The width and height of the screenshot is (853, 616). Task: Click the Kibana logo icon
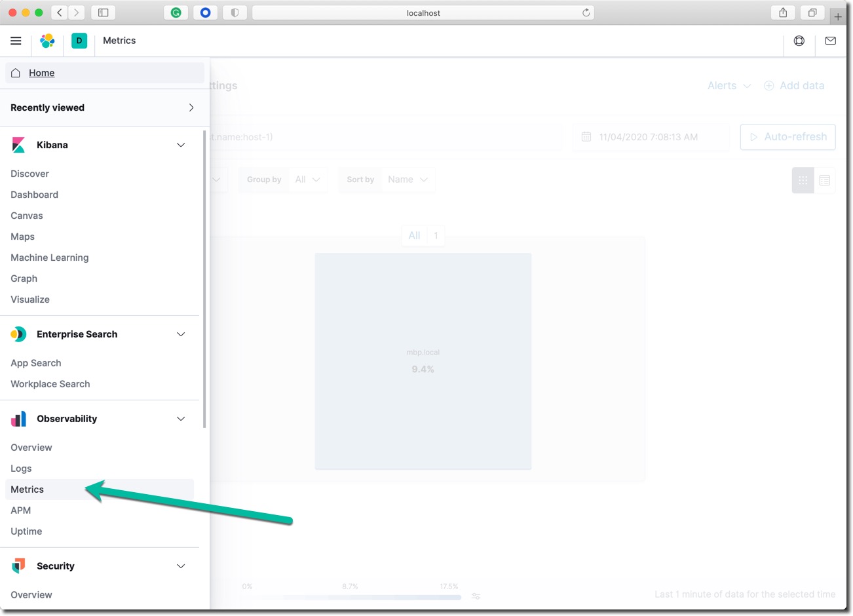(x=18, y=145)
